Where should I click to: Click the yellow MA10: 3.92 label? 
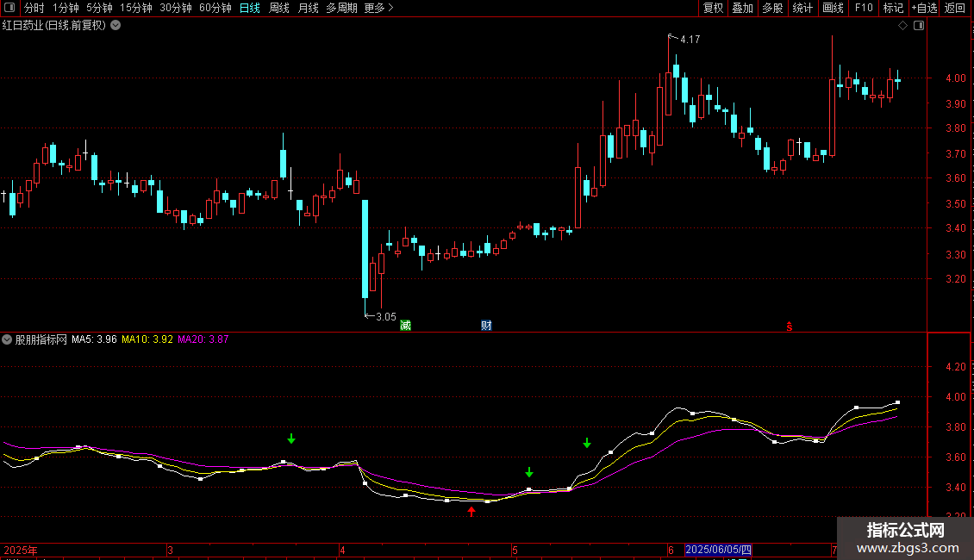point(147,339)
